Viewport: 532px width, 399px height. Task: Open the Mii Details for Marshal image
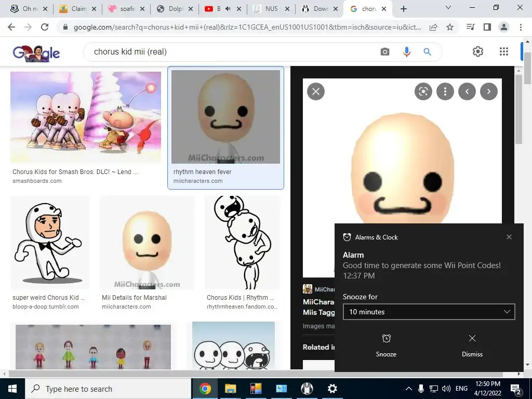pos(147,243)
